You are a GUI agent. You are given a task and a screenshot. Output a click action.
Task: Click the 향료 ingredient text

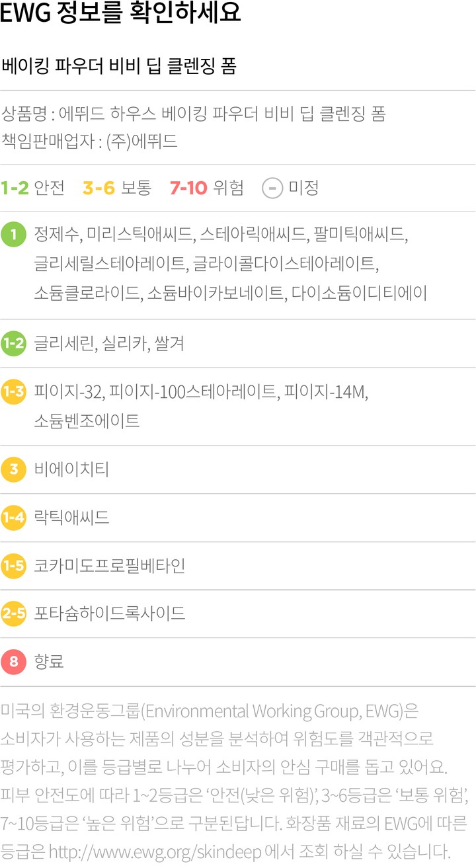pyautogui.click(x=49, y=662)
